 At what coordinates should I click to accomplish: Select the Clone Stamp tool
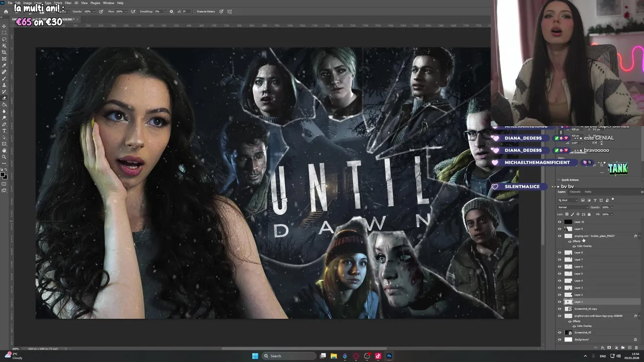[x=5, y=85]
